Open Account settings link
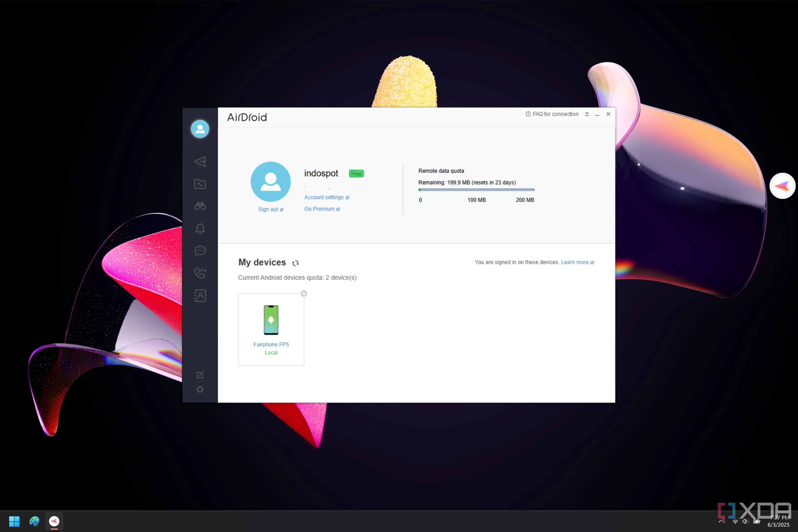 point(327,197)
